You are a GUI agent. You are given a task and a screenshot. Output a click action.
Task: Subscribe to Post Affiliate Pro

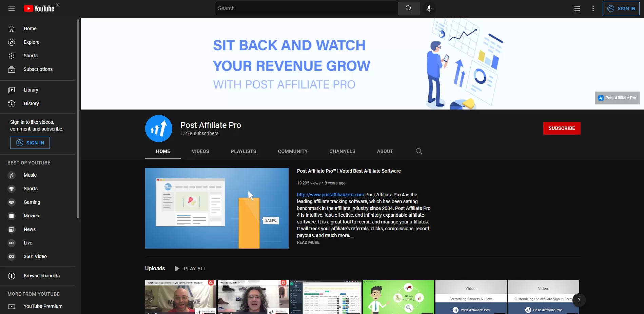coord(562,128)
